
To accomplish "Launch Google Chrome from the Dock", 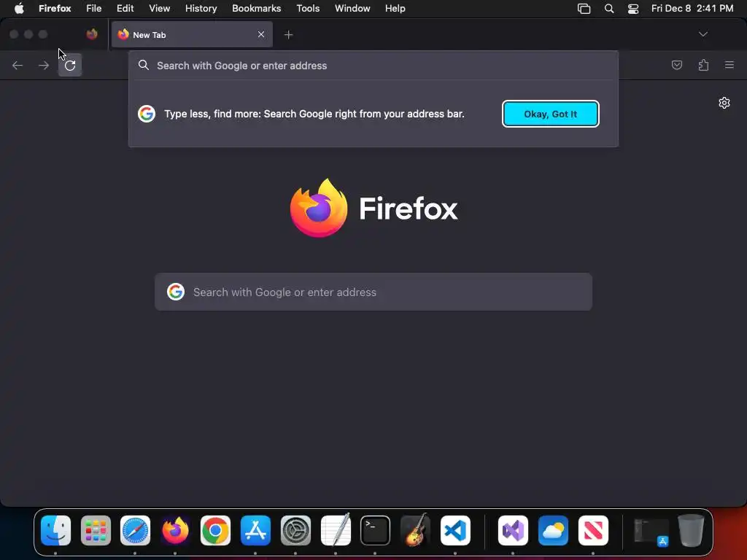I will pos(215,530).
